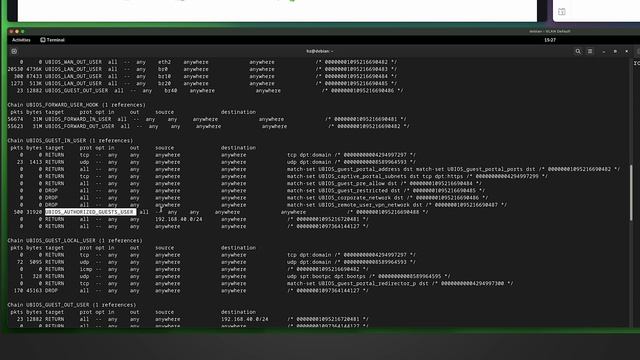Viewport: 640px width, 360px height.
Task: Click UBIOS_FORWARD_IN_USER target text
Action: [x=78, y=119]
